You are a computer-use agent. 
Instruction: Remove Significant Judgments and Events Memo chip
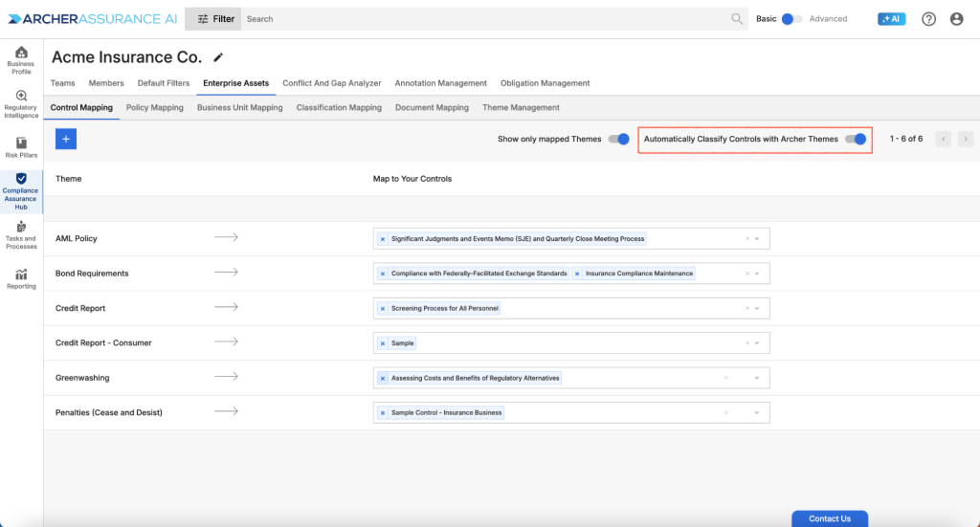pyautogui.click(x=383, y=239)
